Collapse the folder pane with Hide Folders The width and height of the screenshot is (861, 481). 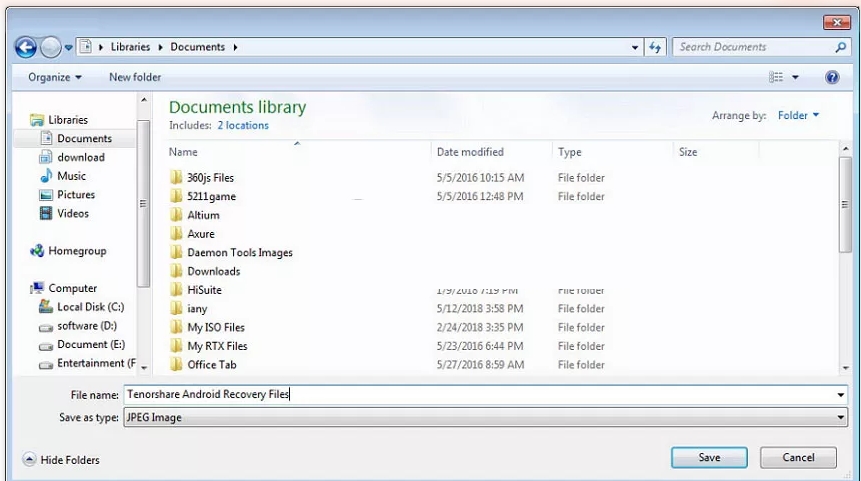[62, 460]
